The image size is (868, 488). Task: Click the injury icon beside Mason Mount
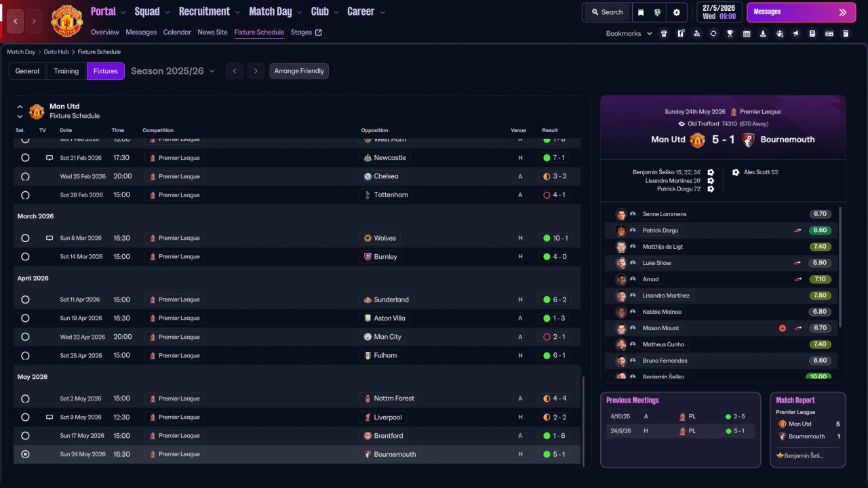[x=782, y=328]
